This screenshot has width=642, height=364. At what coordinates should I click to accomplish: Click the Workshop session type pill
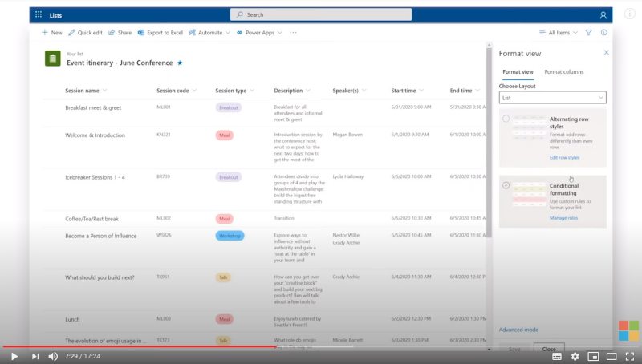[230, 236]
